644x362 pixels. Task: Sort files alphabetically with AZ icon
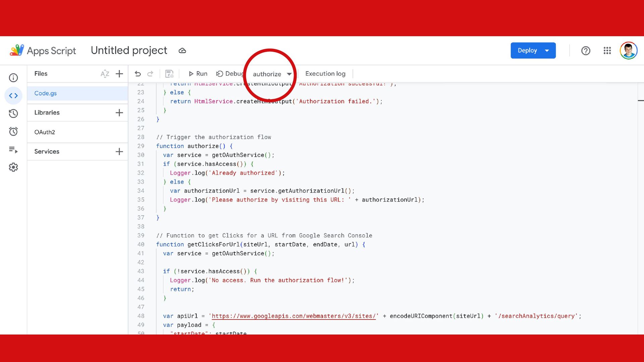(105, 74)
